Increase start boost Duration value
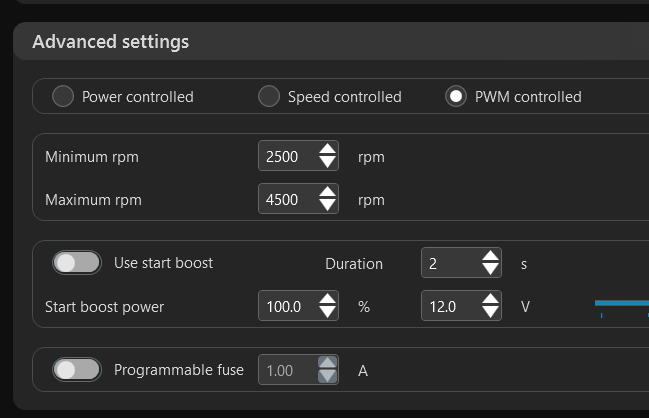 click(490, 257)
